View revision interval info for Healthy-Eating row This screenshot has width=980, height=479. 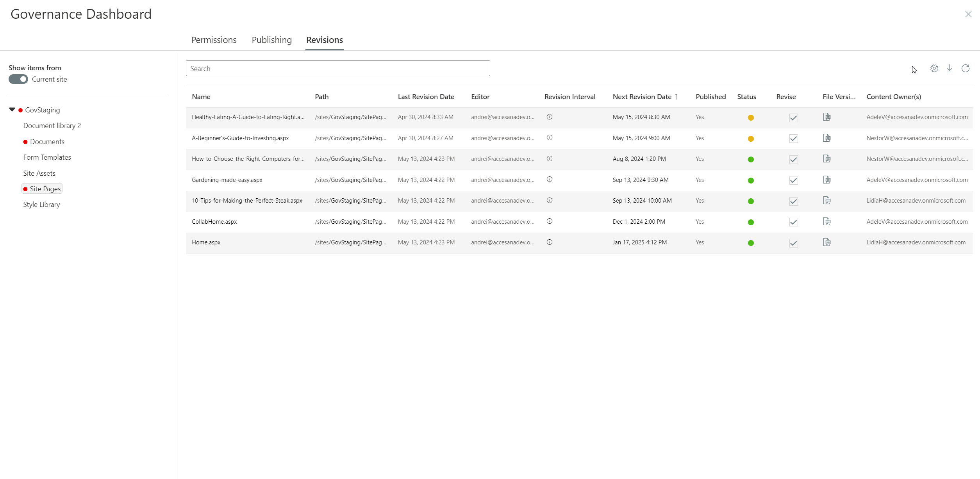tap(549, 117)
